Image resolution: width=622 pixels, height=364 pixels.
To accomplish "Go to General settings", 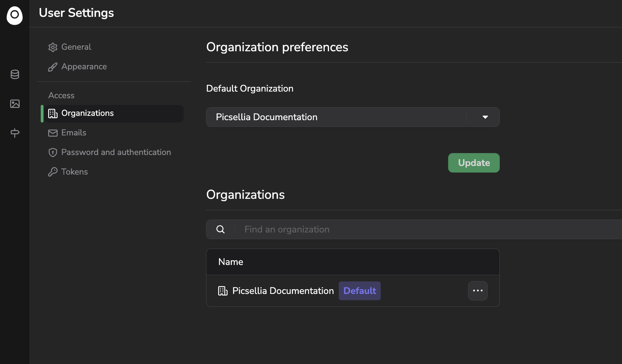I will pos(76,47).
